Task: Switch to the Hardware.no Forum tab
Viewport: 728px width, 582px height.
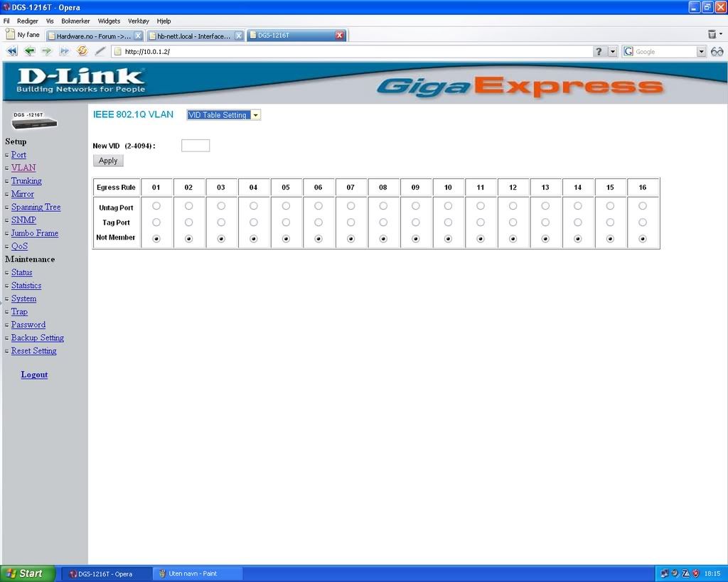Action: click(x=92, y=36)
